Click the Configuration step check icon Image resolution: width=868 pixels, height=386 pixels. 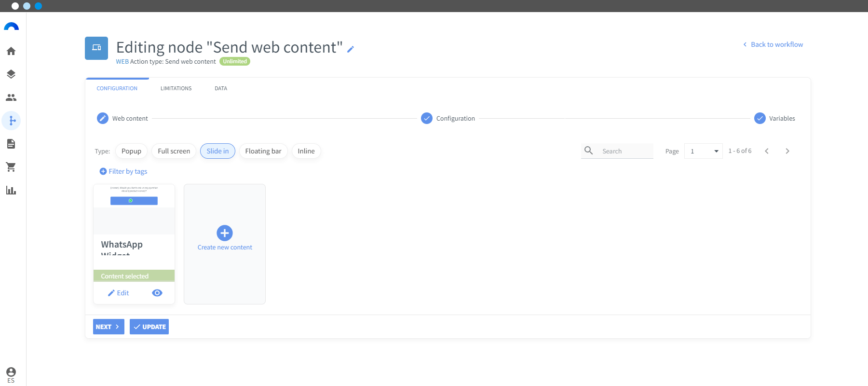coord(427,118)
